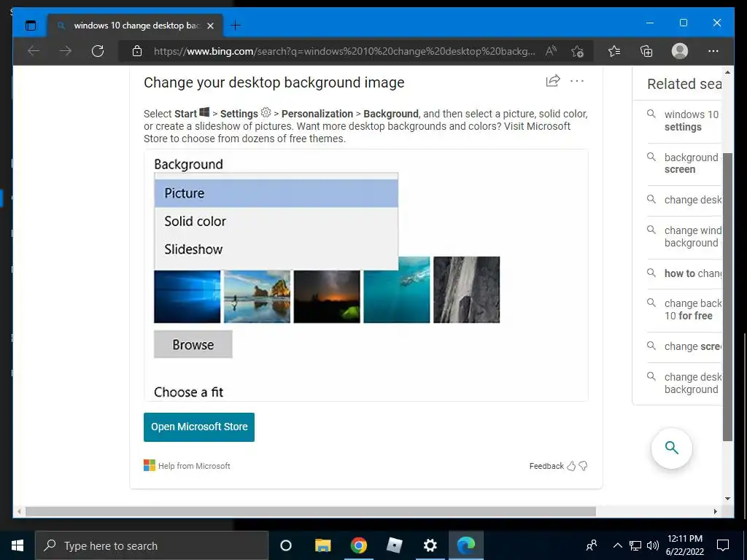Give thumbs down feedback
Viewport: 747px width, 560px height.
pyautogui.click(x=583, y=466)
